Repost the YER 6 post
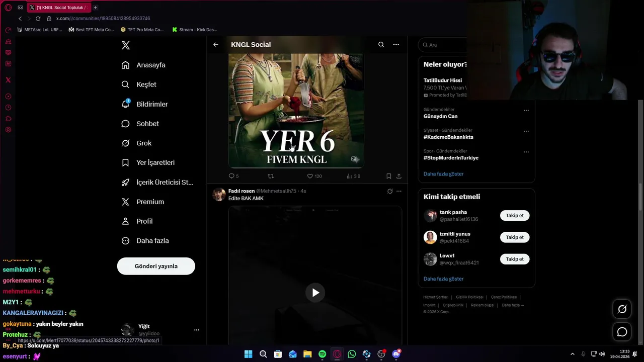The image size is (644, 362). click(271, 176)
